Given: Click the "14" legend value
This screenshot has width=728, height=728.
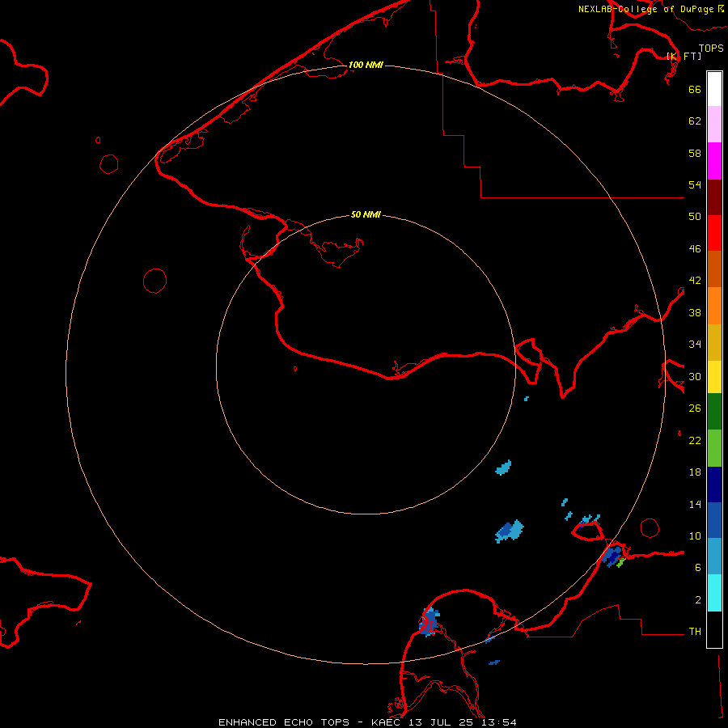Looking at the screenshot, I should (695, 504).
